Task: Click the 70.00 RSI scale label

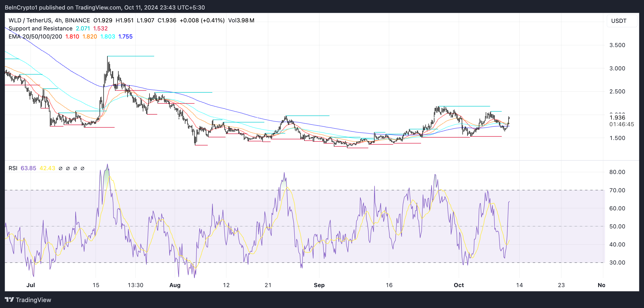Action: [617, 190]
